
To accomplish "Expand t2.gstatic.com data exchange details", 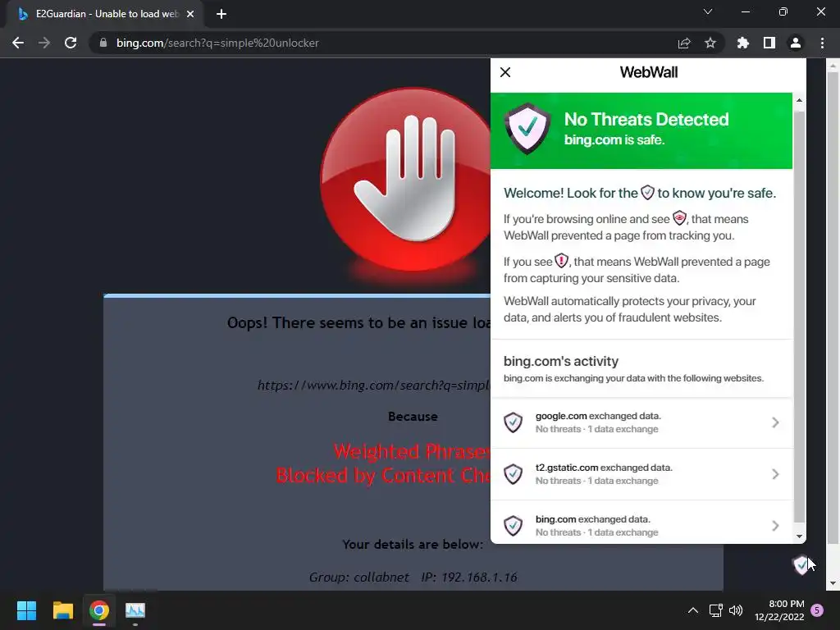I will 775,474.
